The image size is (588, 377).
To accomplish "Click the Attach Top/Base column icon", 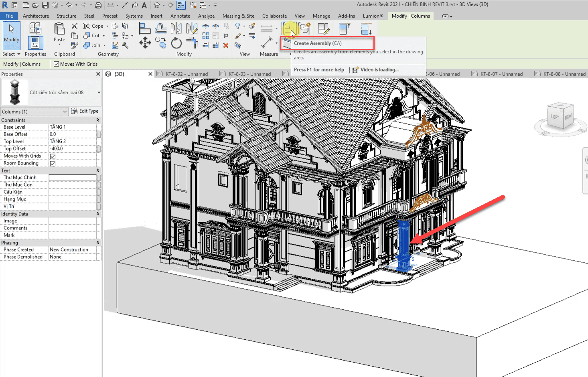I will pyautogui.click(x=345, y=28).
